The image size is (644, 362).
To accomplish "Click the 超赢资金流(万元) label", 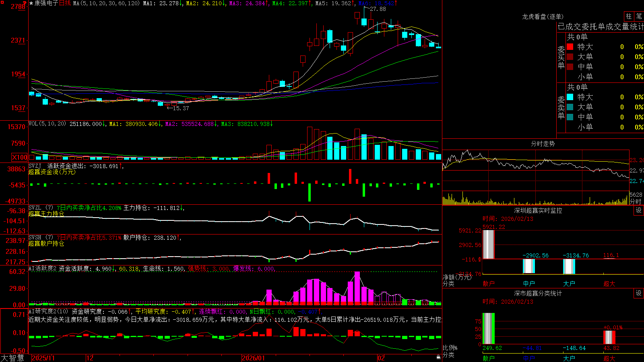I will tap(52, 172).
